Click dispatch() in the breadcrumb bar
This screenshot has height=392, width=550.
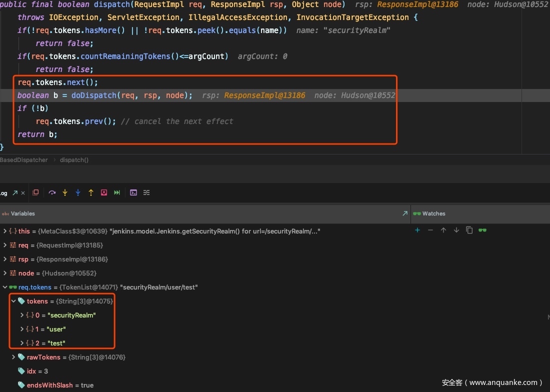click(74, 160)
